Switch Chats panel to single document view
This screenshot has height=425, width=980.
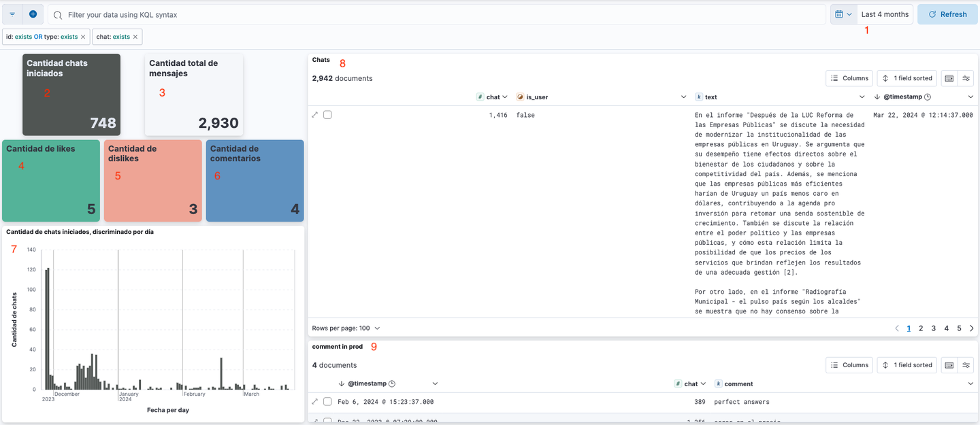949,78
